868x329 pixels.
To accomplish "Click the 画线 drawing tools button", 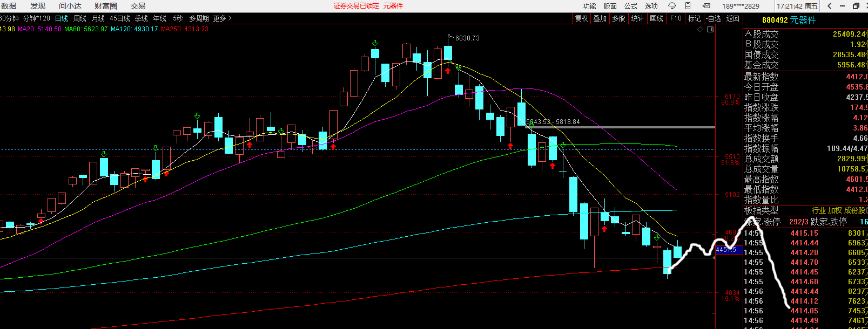I will pos(657,18).
